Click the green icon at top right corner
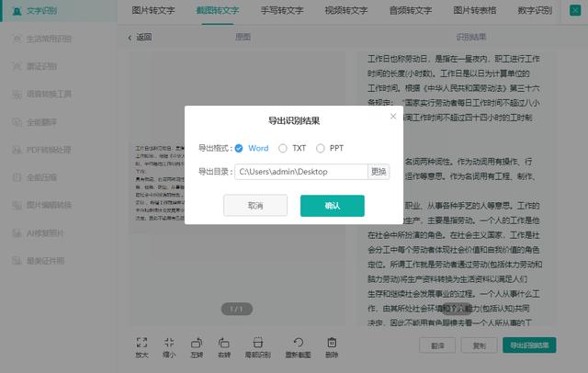This screenshot has width=588, height=373. click(575, 10)
